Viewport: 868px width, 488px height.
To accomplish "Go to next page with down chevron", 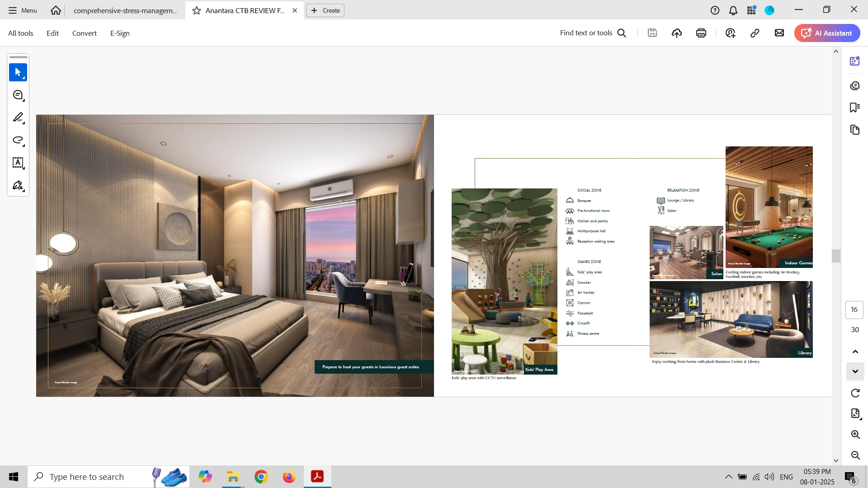I will tap(855, 371).
